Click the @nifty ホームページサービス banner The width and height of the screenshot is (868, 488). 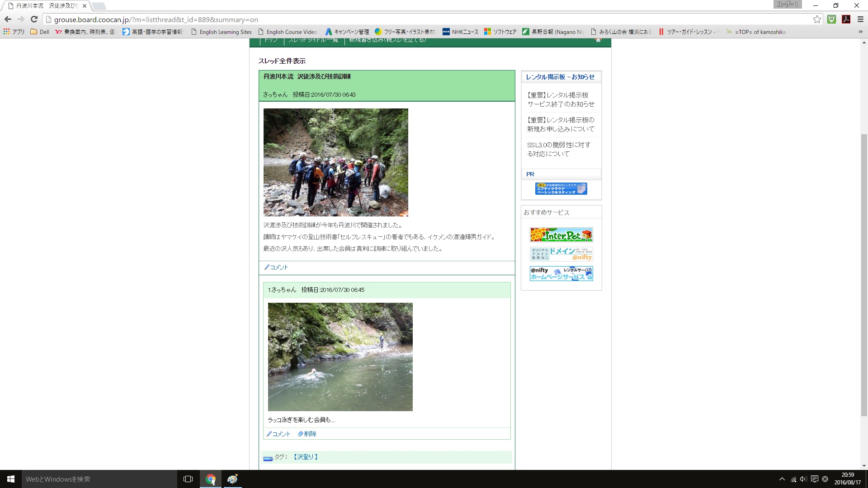pos(561,273)
